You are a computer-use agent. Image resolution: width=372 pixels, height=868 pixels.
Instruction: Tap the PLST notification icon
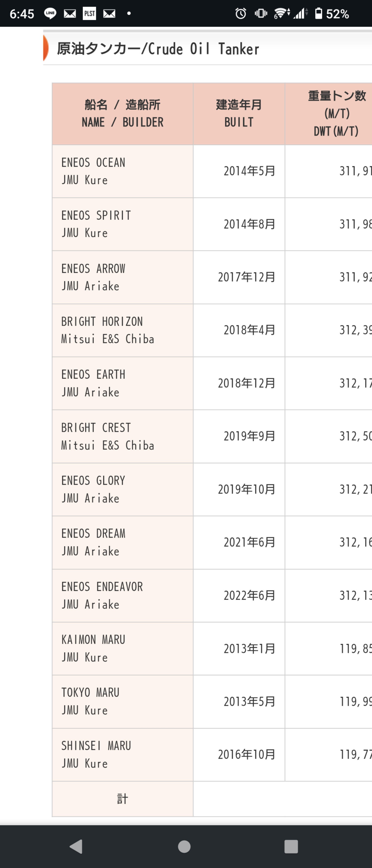coord(89,14)
